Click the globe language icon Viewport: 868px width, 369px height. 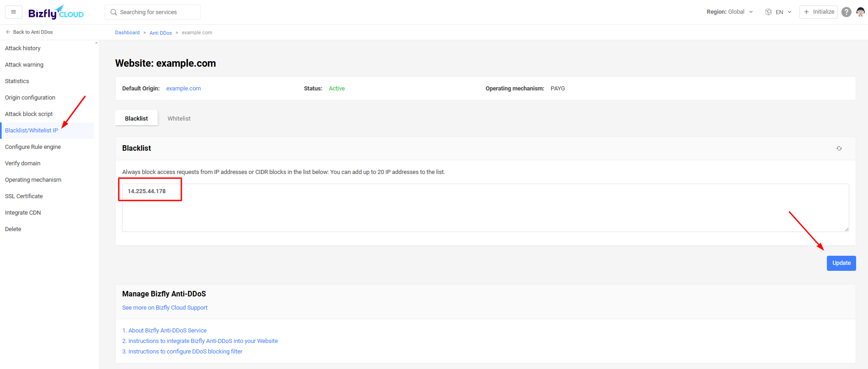(x=768, y=12)
